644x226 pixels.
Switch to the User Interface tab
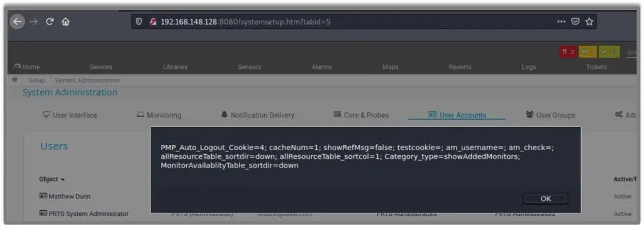coord(70,116)
